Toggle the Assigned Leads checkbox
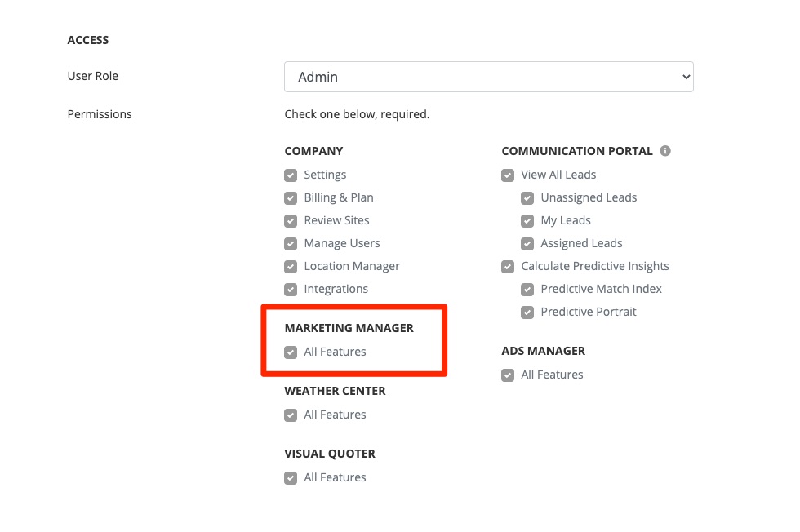 527,243
